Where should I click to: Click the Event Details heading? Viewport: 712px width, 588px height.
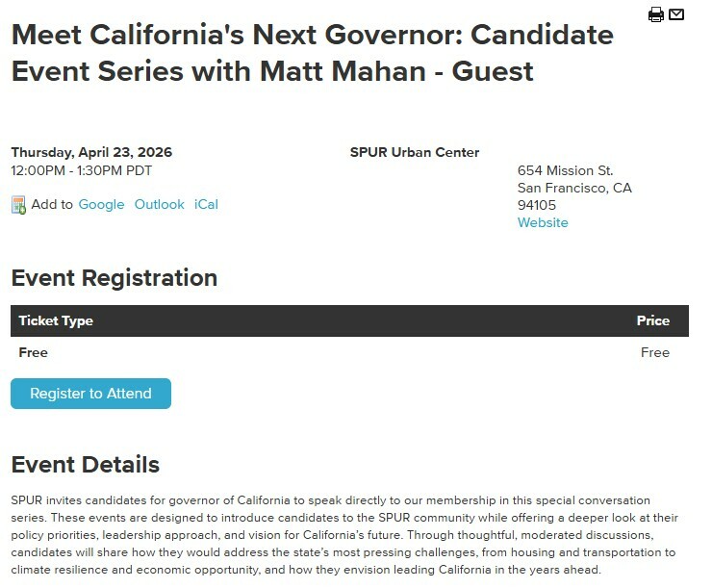(85, 465)
